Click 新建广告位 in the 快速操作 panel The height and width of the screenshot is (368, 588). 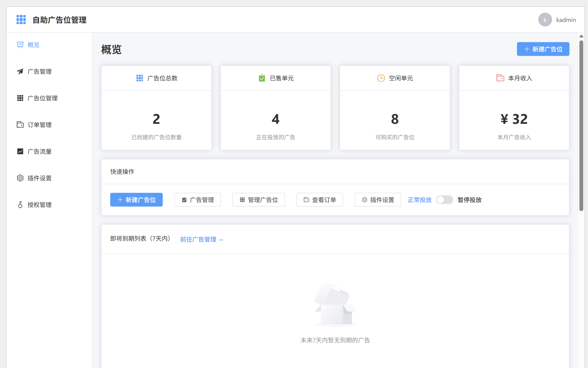pyautogui.click(x=136, y=200)
